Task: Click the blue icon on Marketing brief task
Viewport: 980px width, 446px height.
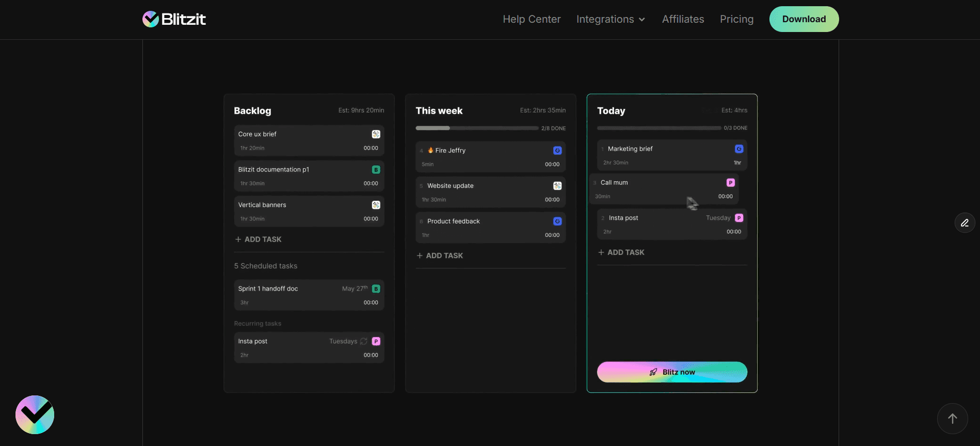Action: pos(739,149)
